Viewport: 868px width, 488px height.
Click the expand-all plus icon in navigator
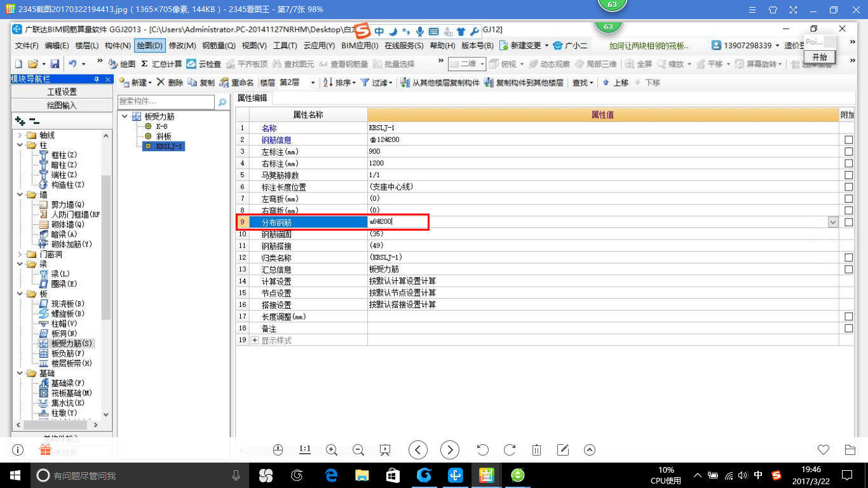(20, 121)
